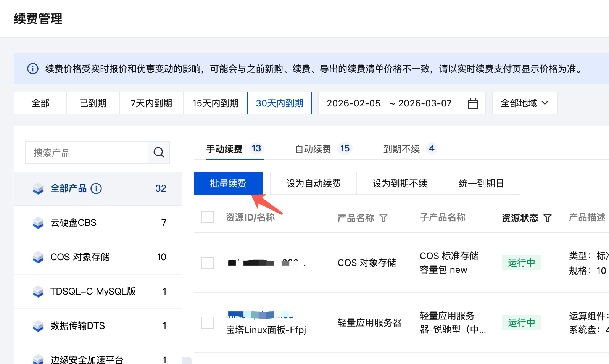Click the 手动续费 count badge 13
Viewport: 609px width, 364px height.
click(x=256, y=148)
